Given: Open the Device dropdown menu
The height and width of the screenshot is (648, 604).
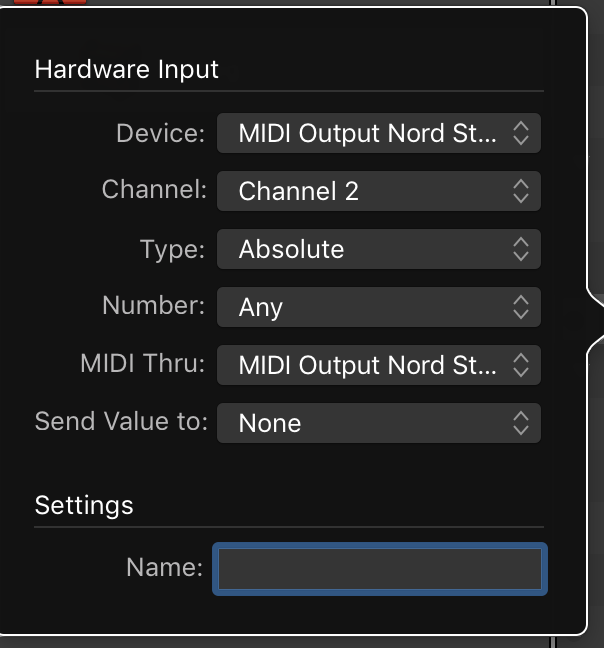Looking at the screenshot, I should pyautogui.click(x=378, y=134).
